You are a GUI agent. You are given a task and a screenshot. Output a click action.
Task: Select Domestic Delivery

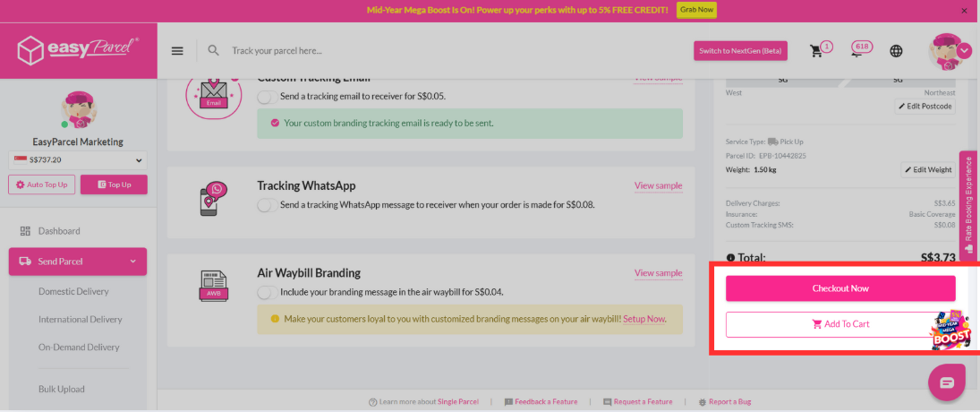[73, 291]
